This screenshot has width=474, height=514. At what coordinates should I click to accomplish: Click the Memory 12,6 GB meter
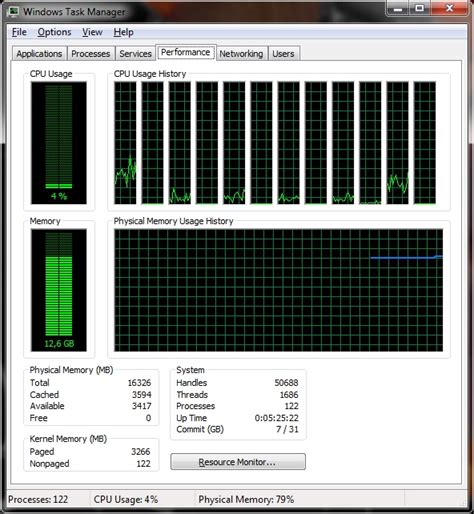(59, 290)
